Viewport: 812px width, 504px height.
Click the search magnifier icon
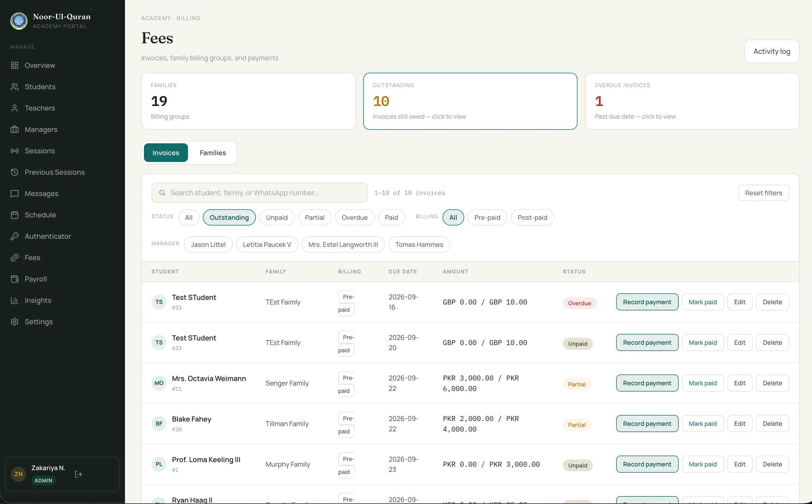162,193
